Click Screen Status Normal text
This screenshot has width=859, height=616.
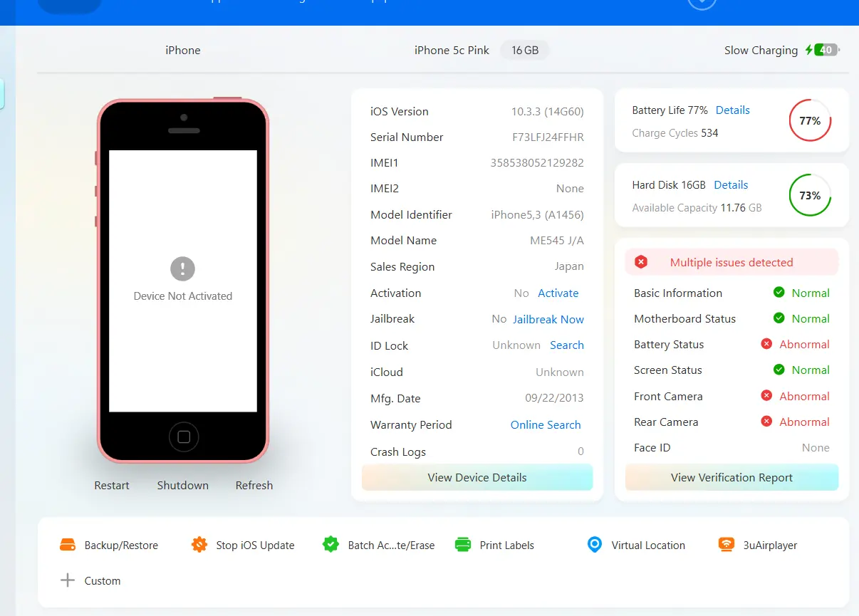pos(811,370)
